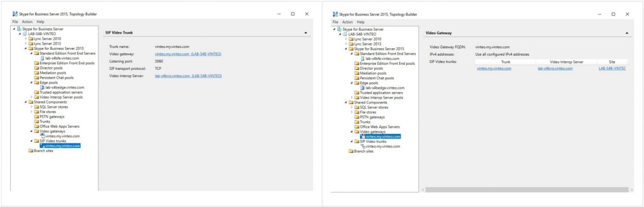This screenshot has width=644, height=207.
Task: Collapse the SIP Video Trunk details section
Action: pyautogui.click(x=305, y=33)
